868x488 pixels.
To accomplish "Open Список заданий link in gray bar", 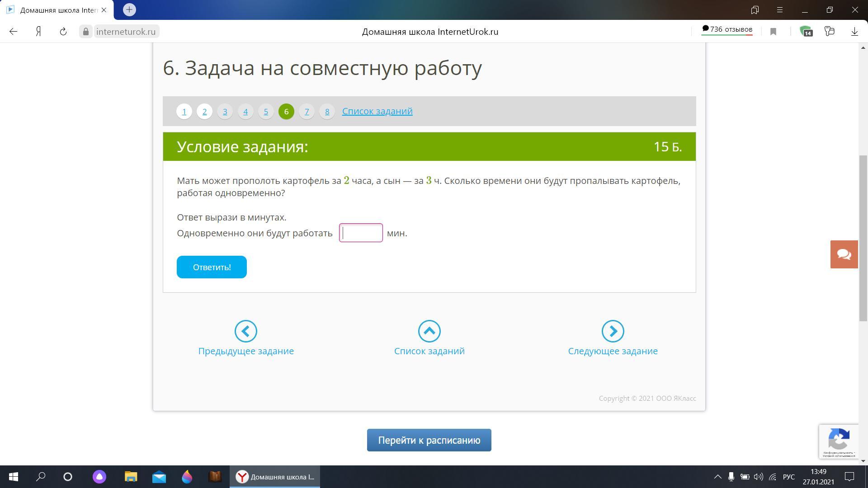I will click(x=377, y=111).
